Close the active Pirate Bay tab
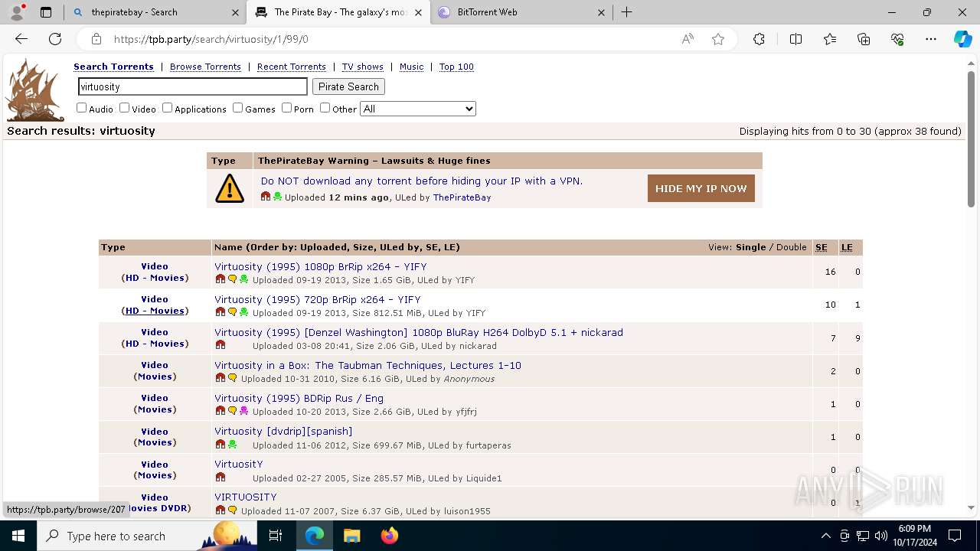 417,12
